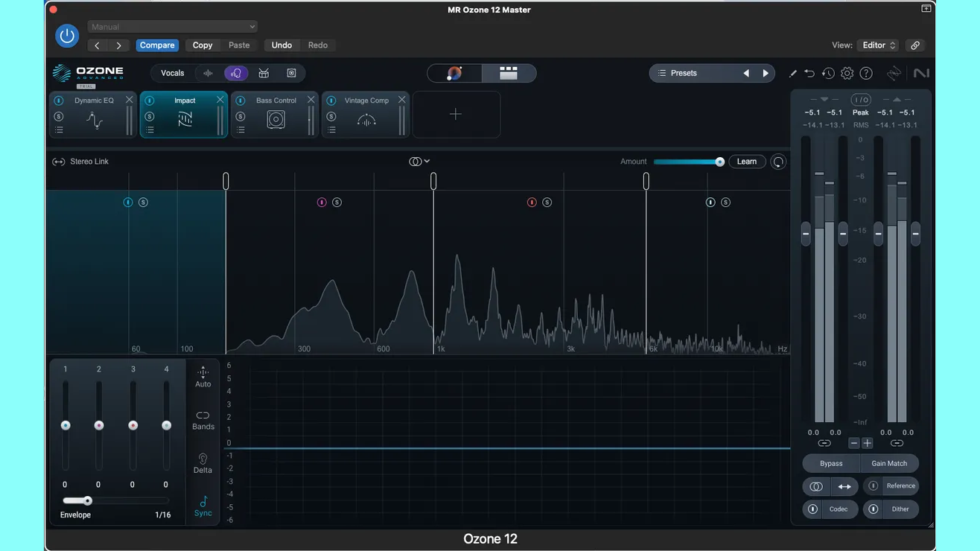Click the Sync note icon
The width and height of the screenshot is (980, 551).
coord(203,502)
